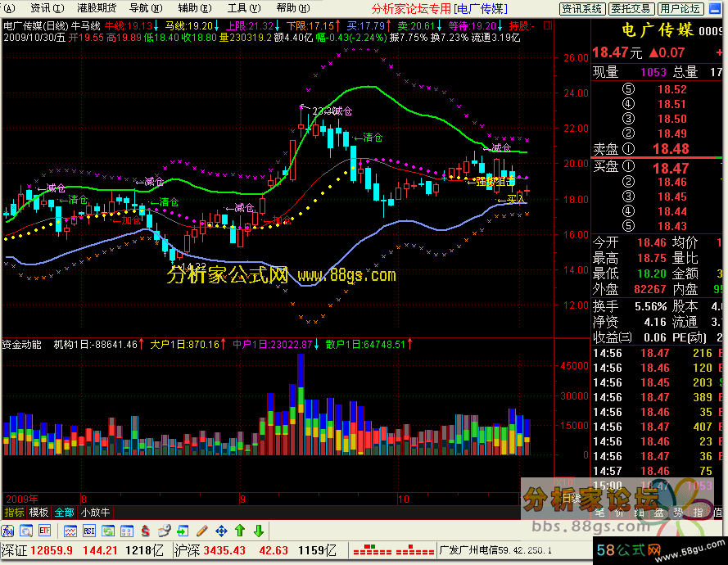Click the RSI indicator icon
Image resolution: width=728 pixels, height=565 pixels.
tap(89, 531)
